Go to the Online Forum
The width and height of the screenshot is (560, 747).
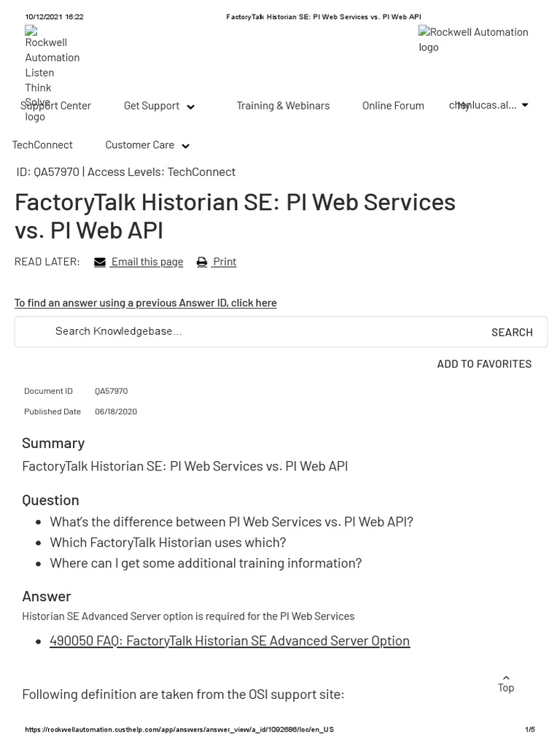point(393,106)
